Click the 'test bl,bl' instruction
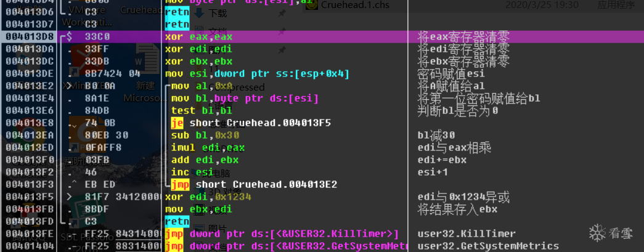Image resolution: width=644 pixels, height=252 pixels. (x=202, y=110)
